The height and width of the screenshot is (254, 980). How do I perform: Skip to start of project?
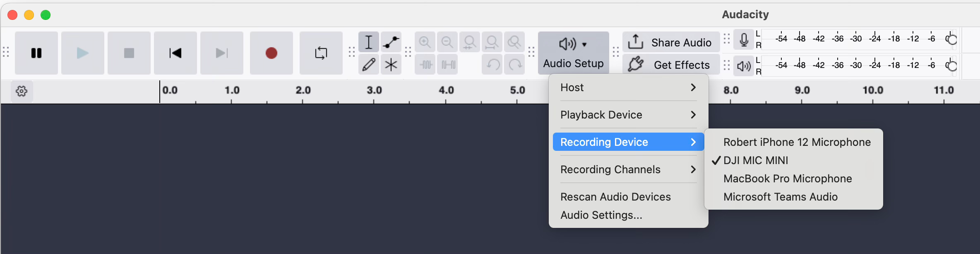pos(175,53)
